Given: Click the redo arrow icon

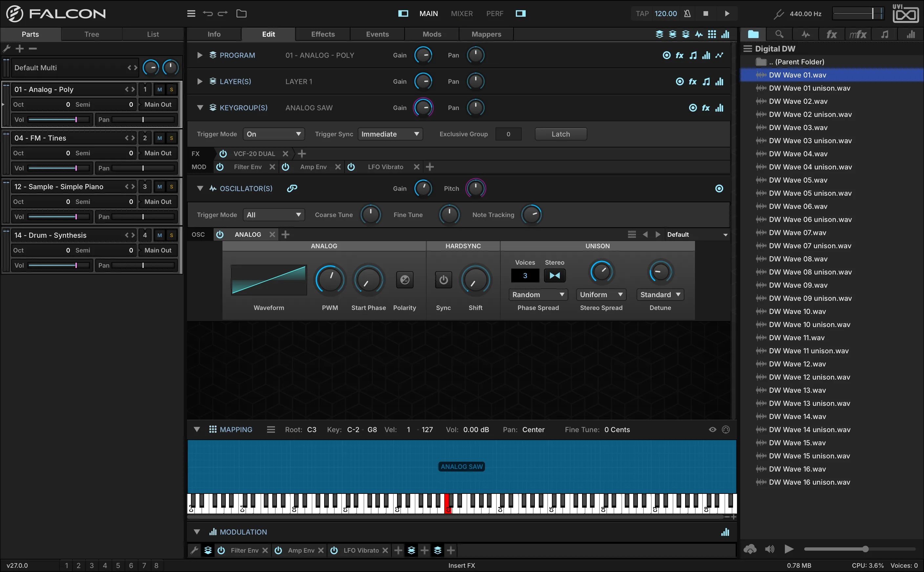Looking at the screenshot, I should (223, 13).
